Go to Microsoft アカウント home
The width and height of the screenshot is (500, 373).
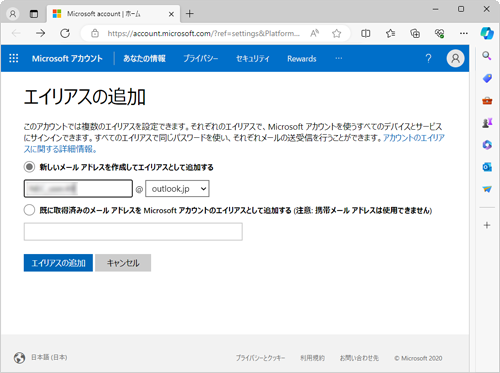click(x=67, y=59)
